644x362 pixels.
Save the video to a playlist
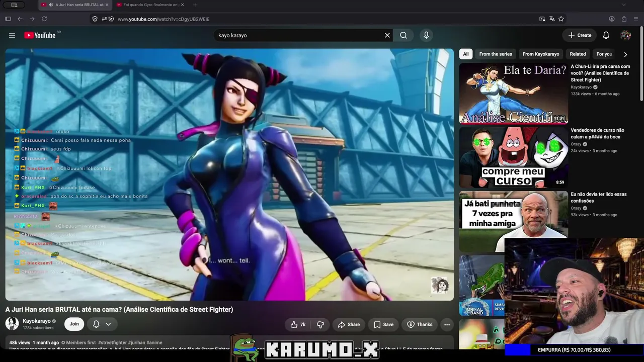383,324
